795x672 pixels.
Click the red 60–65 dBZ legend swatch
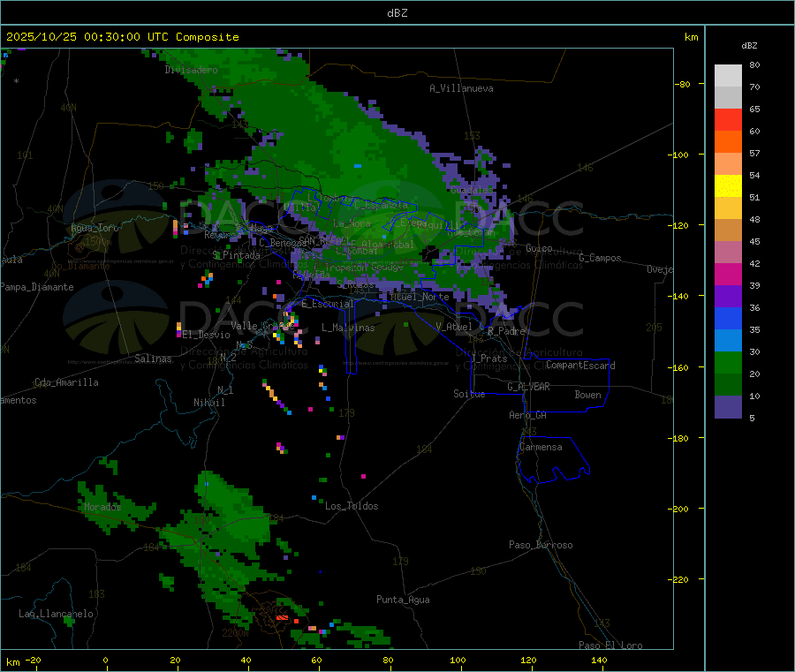click(728, 119)
